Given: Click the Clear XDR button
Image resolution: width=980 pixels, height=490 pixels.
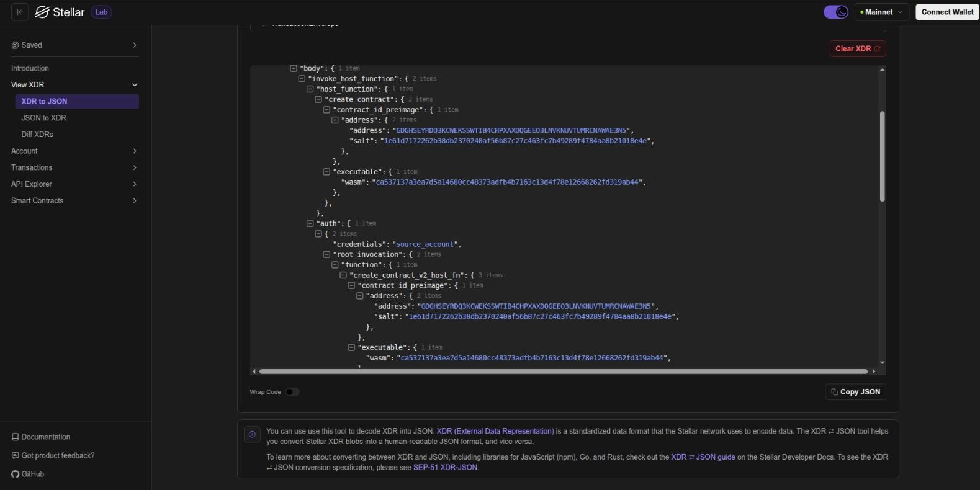Looking at the screenshot, I should [857, 48].
